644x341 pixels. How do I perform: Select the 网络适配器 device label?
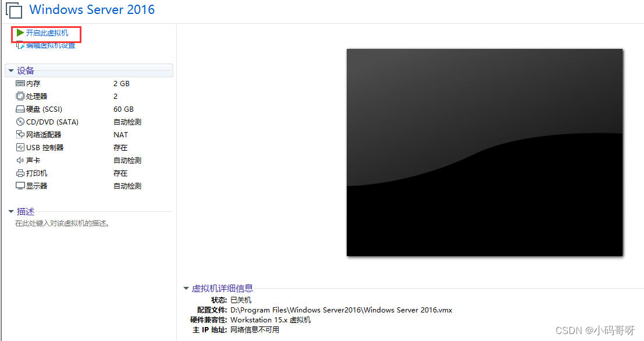[44, 135]
